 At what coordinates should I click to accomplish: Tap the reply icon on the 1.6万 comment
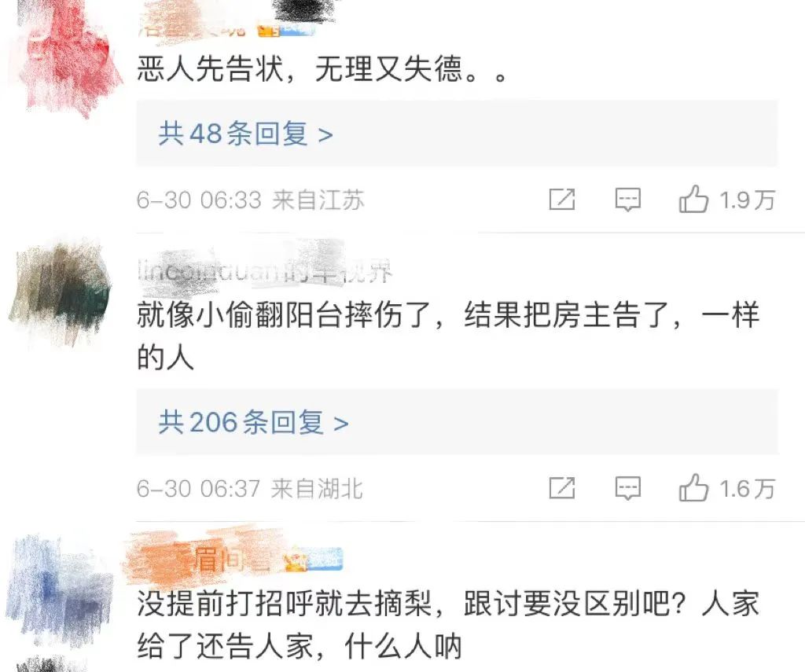coord(628,488)
